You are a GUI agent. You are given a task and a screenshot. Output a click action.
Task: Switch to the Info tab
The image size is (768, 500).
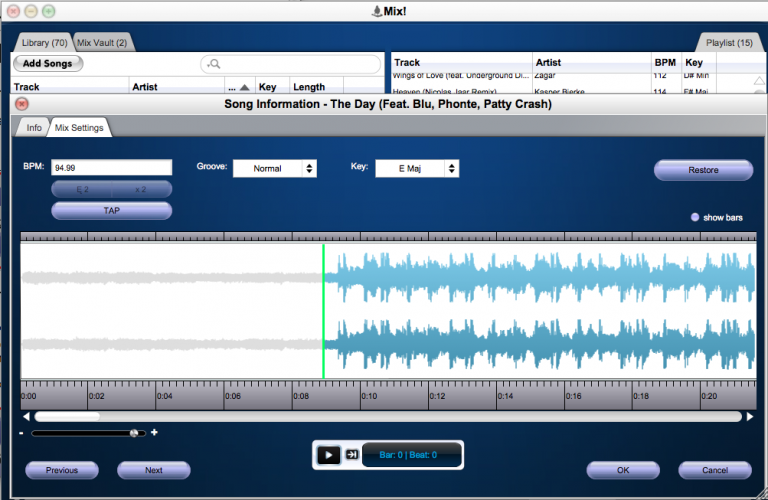[34, 128]
